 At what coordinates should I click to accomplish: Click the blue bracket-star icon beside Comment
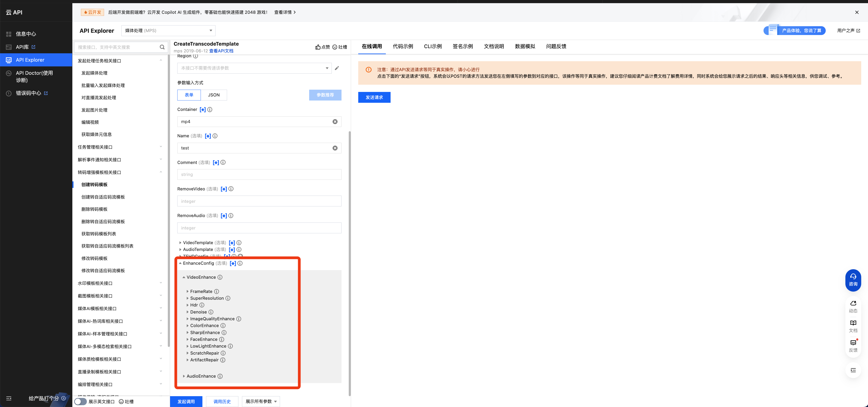coord(216,163)
